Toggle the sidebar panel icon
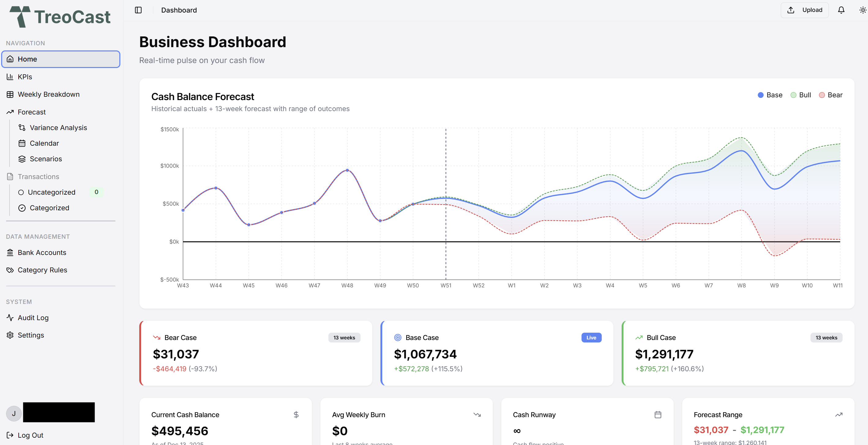 [138, 10]
